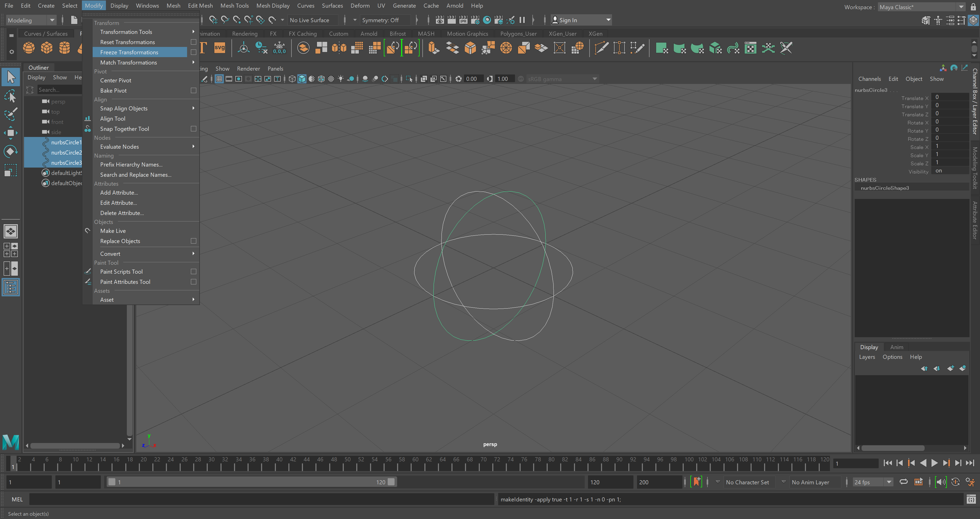Switch to the Rendering shelf tab
Image resolution: width=980 pixels, height=519 pixels.
click(245, 33)
